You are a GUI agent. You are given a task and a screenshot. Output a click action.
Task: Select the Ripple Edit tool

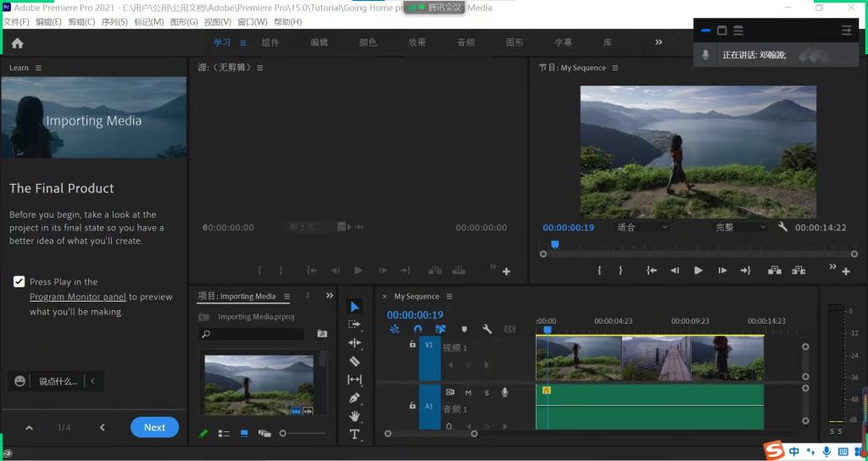355,342
